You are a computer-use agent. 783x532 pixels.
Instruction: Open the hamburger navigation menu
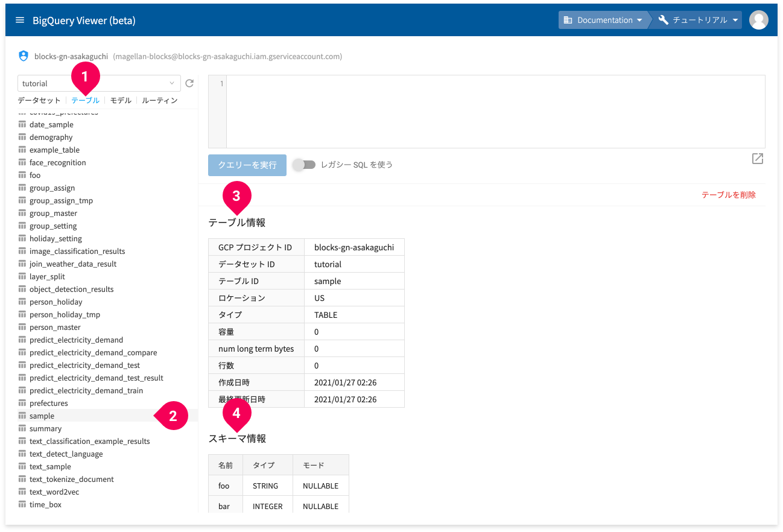coord(20,20)
